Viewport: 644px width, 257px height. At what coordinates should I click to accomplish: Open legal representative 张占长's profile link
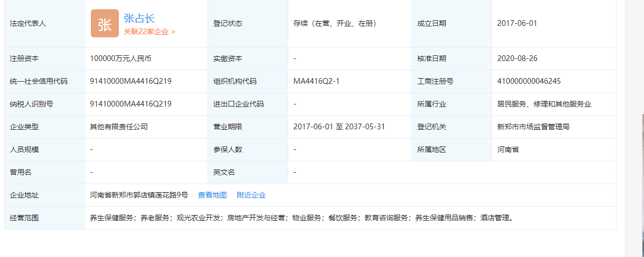[x=139, y=19]
